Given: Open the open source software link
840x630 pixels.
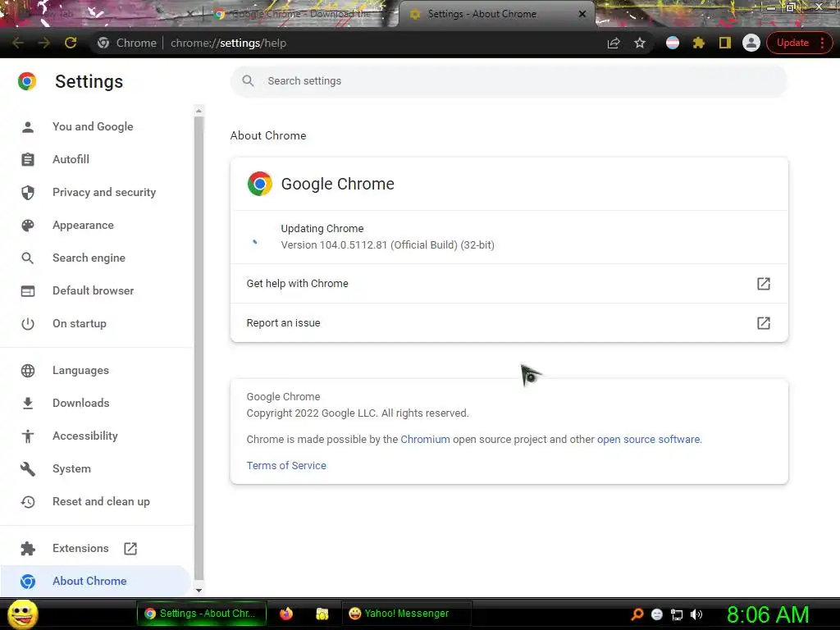Looking at the screenshot, I should pyautogui.click(x=648, y=440).
